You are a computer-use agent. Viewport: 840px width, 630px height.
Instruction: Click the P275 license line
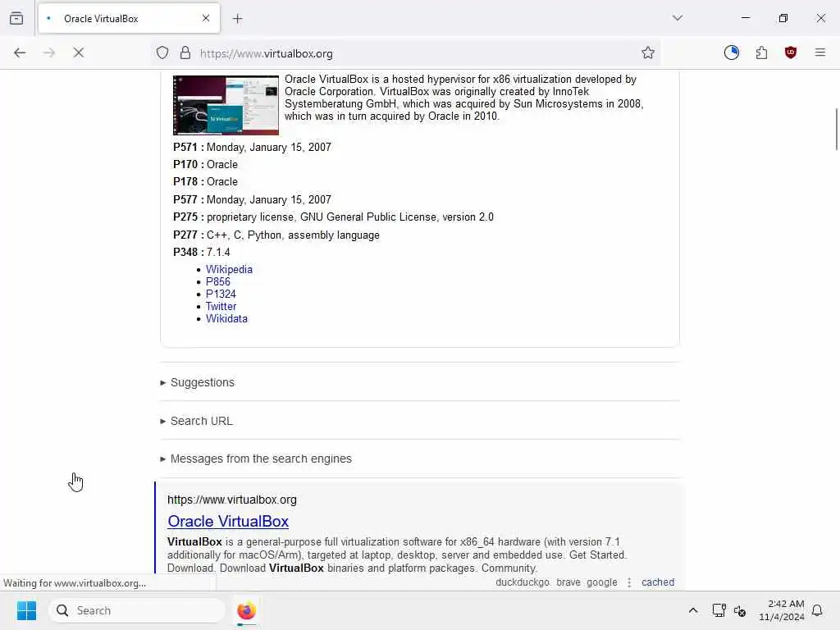point(333,217)
